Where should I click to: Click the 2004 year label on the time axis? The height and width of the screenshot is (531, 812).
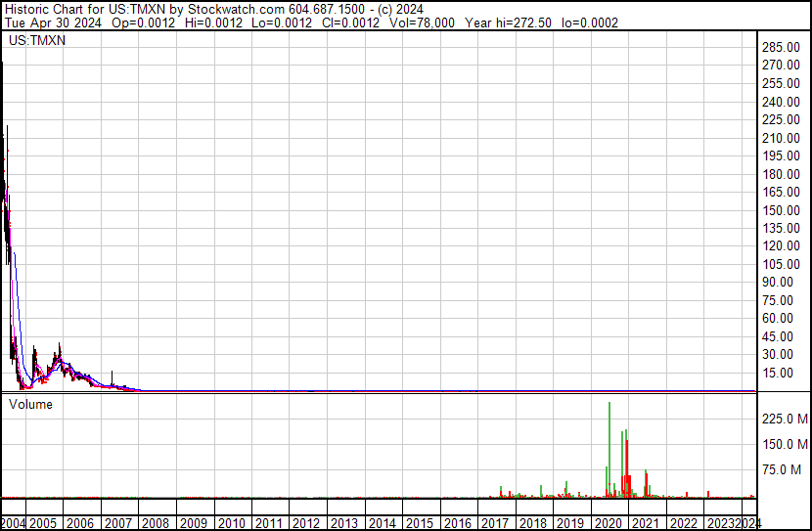pos(13,523)
